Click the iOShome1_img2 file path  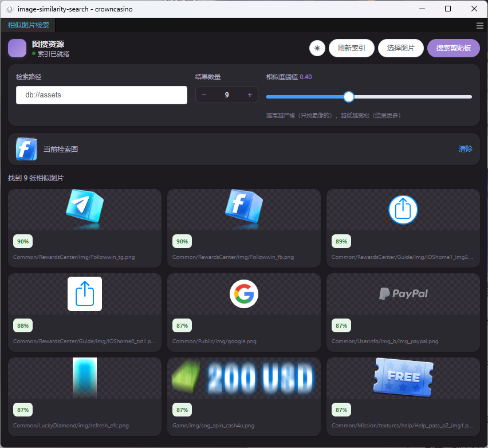click(403, 257)
